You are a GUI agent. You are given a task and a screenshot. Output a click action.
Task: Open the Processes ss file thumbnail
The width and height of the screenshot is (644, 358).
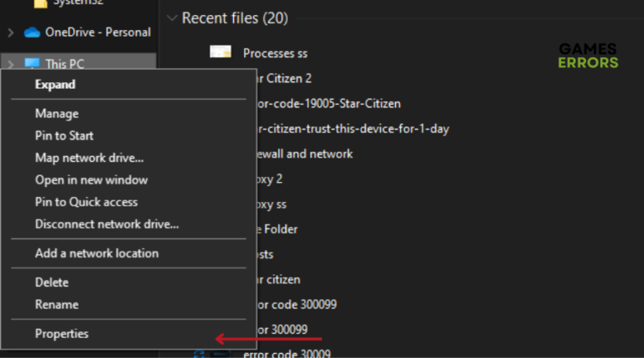[x=221, y=53]
